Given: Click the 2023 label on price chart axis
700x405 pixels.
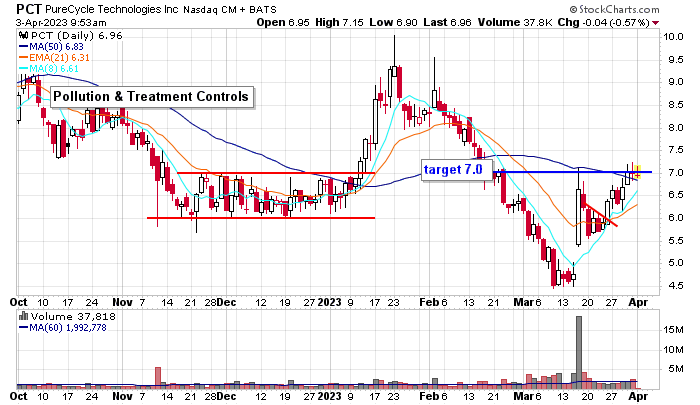Looking at the screenshot, I should (329, 302).
